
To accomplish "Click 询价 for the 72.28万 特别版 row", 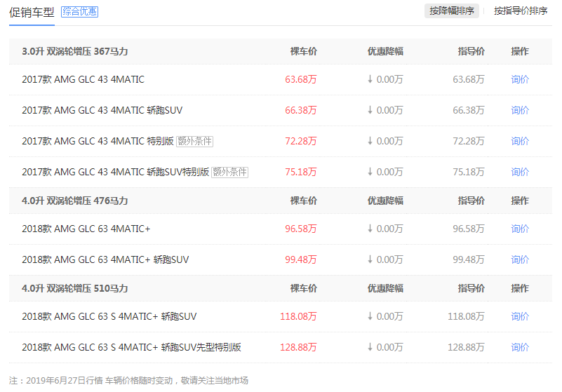I will (520, 141).
